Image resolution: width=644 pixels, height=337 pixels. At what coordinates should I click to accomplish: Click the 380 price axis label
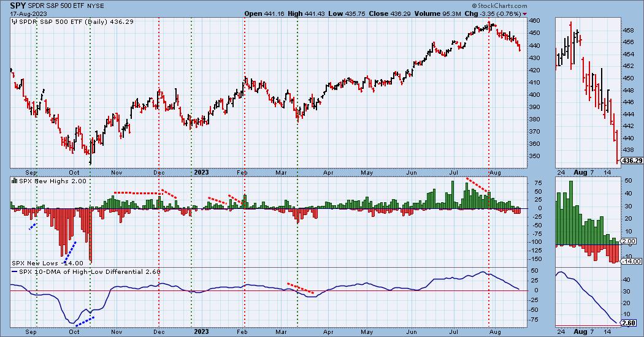click(x=534, y=119)
